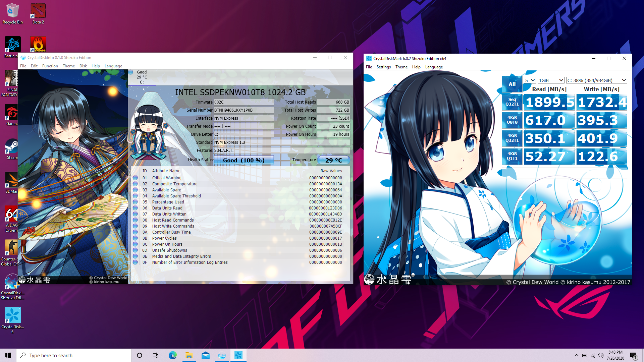Select the C: drive Good 29 °C tab
This screenshot has height=362, width=644.
point(142,77)
